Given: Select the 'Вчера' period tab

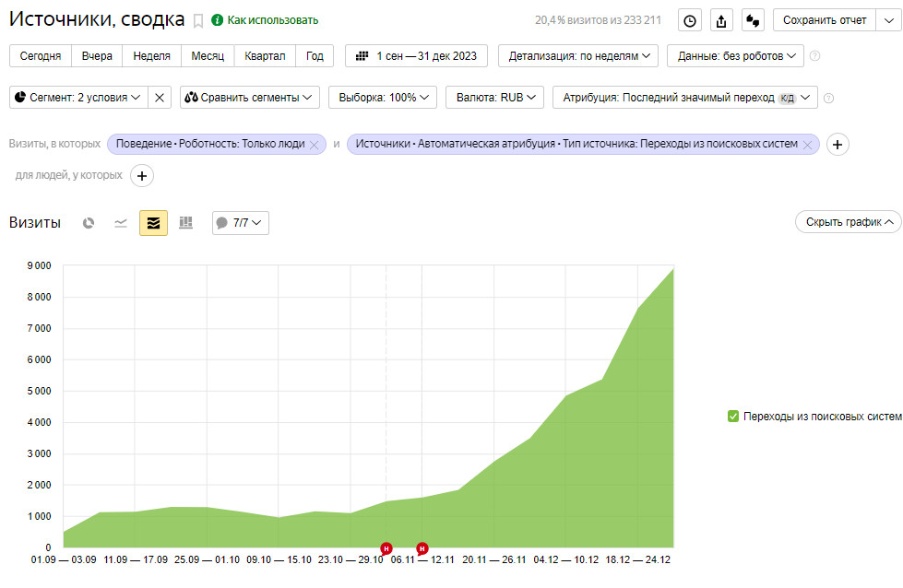Looking at the screenshot, I should pos(97,56).
